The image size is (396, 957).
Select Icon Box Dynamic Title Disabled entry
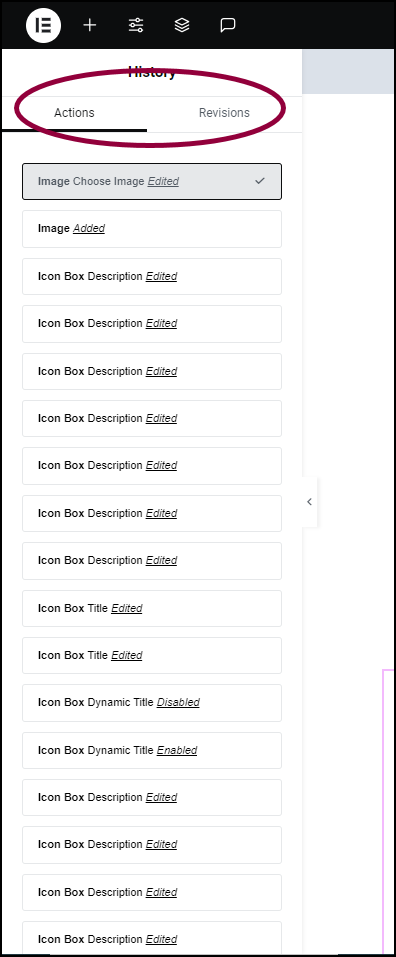[152, 702]
